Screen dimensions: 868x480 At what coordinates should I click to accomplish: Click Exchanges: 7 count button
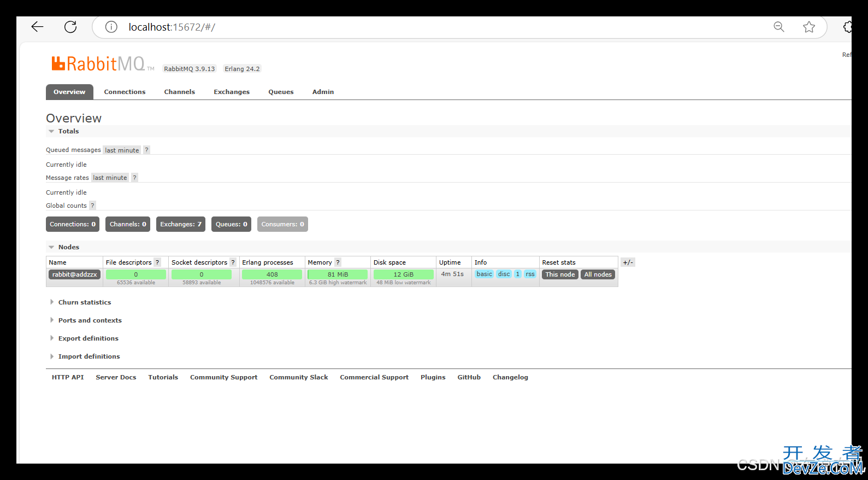[x=181, y=224]
